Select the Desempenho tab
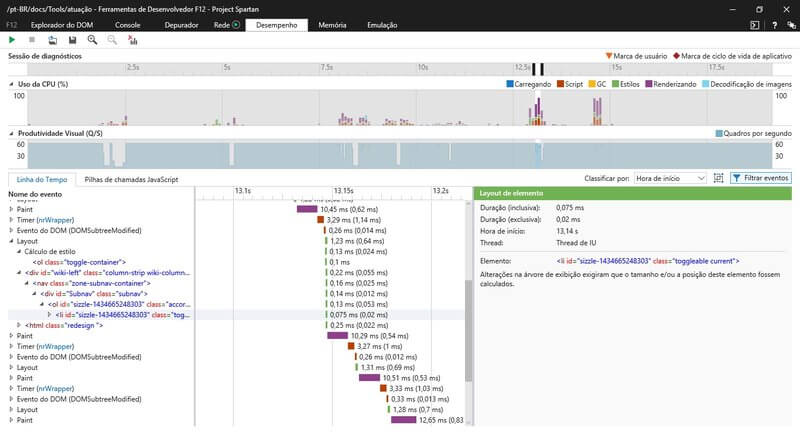 click(x=277, y=25)
